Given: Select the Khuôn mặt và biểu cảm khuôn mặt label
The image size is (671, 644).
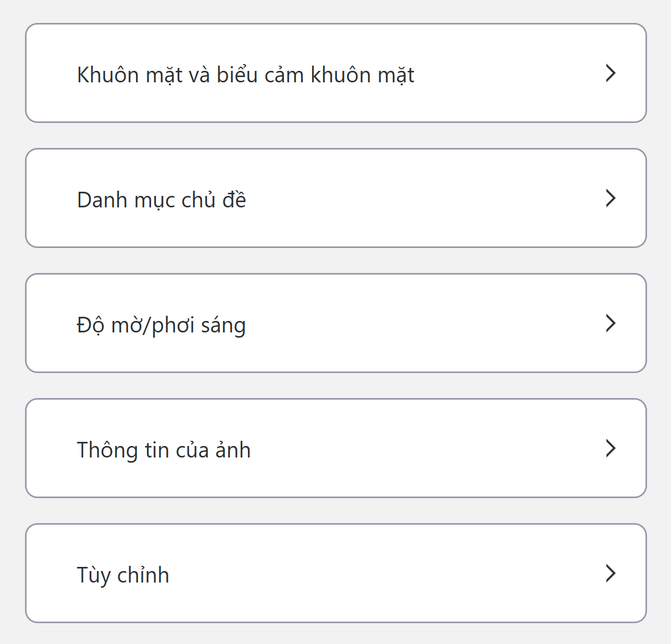Looking at the screenshot, I should [245, 75].
